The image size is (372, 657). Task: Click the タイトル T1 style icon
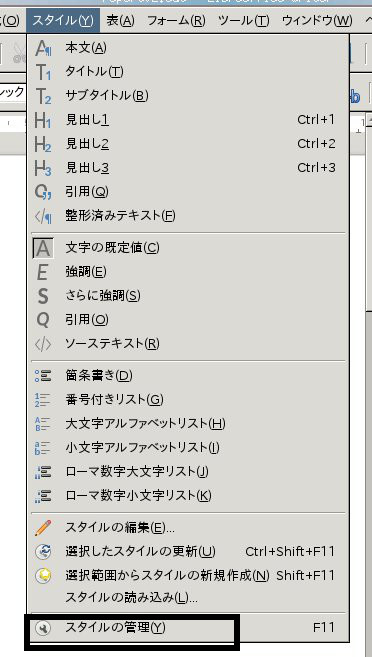(x=43, y=72)
